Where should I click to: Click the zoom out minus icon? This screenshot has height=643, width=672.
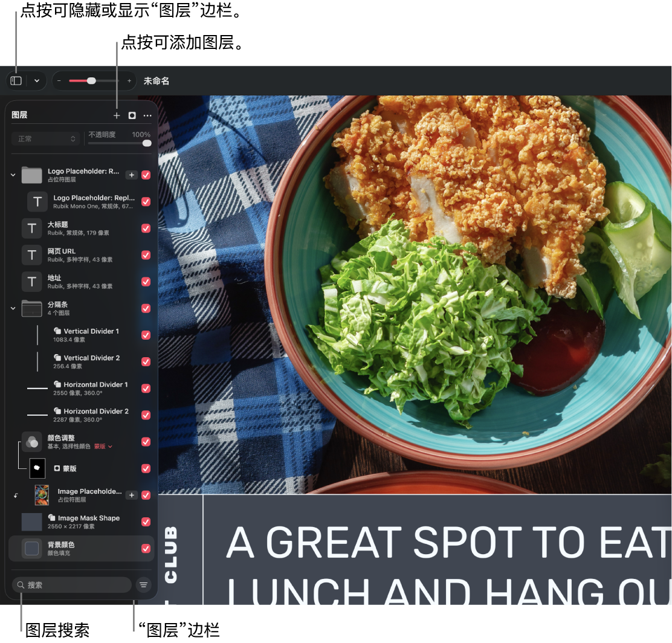click(x=59, y=81)
